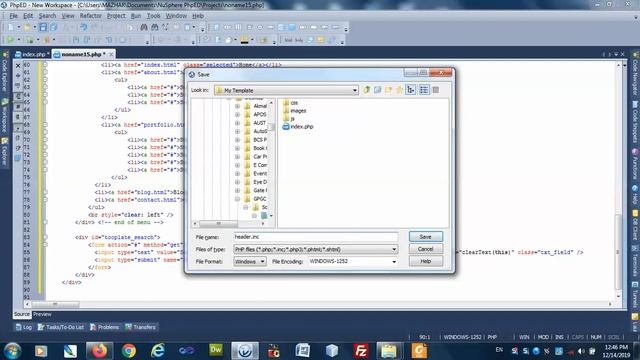Select the Source tab below editor
Viewport: 640px width, 360px height.
point(22,314)
